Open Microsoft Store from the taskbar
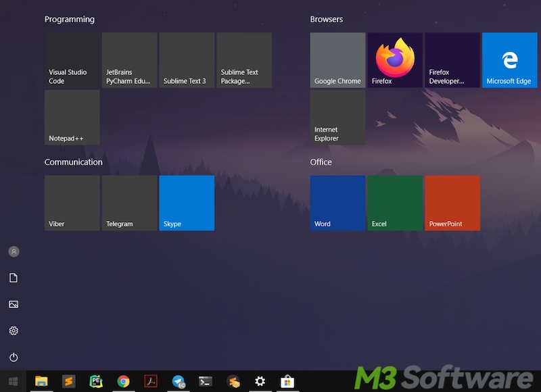 287,381
